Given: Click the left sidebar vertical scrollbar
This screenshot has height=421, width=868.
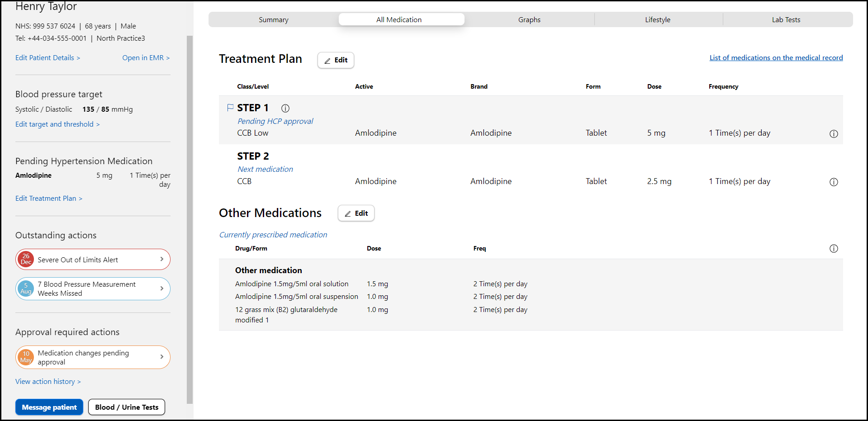Looking at the screenshot, I should tap(190, 217).
